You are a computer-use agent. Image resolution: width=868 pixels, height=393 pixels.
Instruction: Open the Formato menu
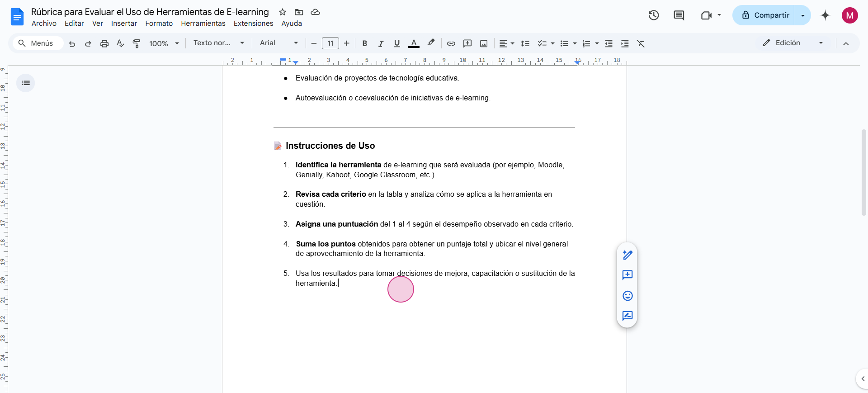click(159, 24)
